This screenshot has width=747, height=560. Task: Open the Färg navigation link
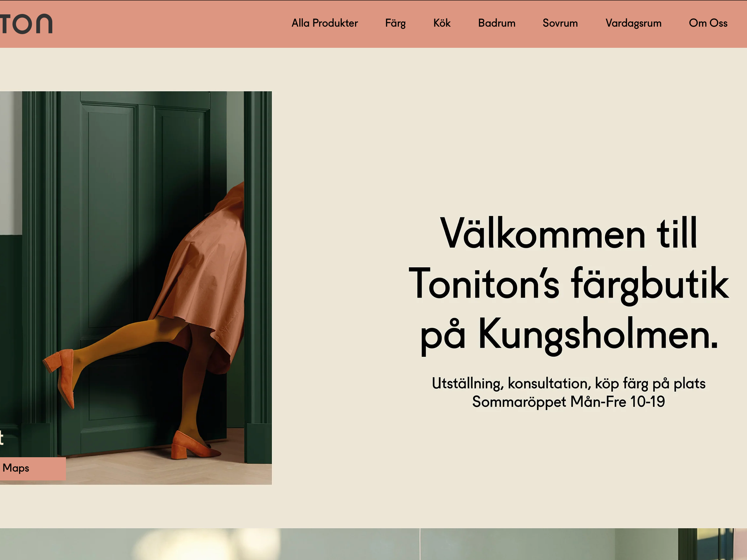click(395, 23)
